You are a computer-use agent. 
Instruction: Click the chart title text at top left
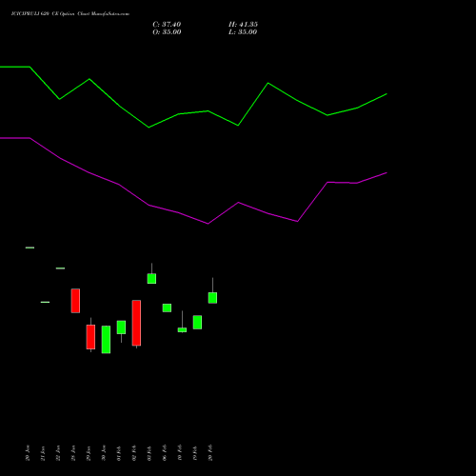click(70, 14)
